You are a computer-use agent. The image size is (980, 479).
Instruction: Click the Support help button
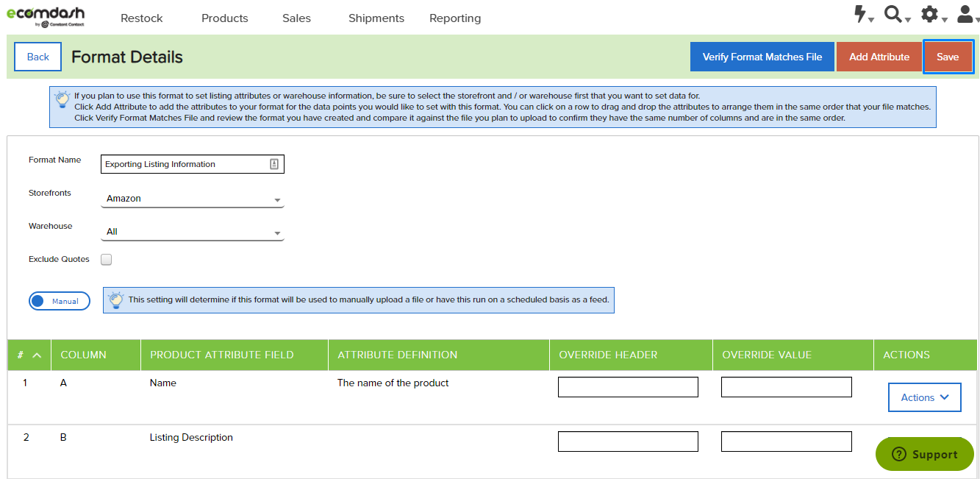[925, 455]
